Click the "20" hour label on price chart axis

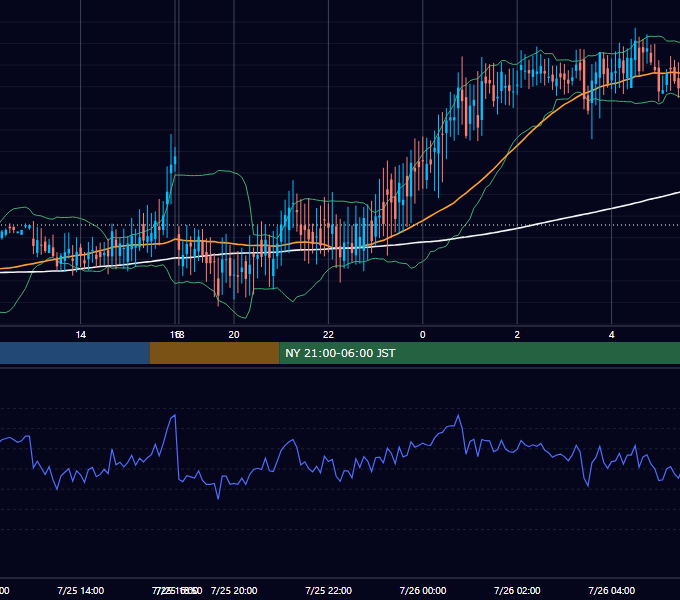pos(234,335)
